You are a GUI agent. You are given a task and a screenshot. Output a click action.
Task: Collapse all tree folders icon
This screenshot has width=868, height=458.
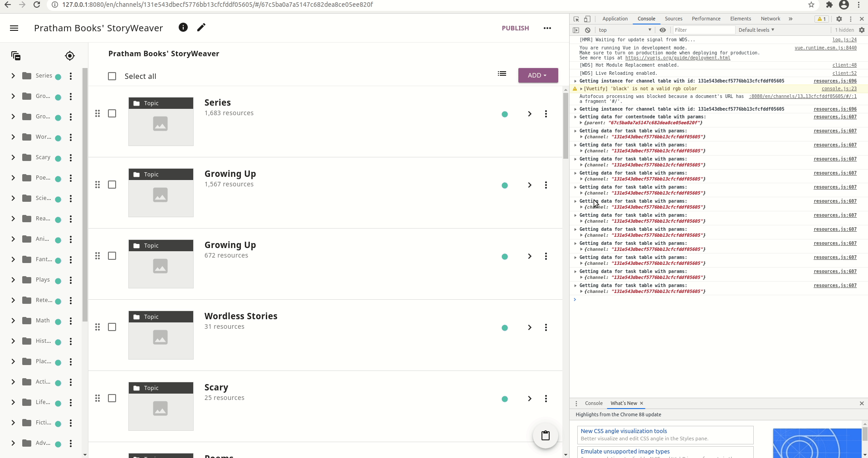click(x=16, y=56)
